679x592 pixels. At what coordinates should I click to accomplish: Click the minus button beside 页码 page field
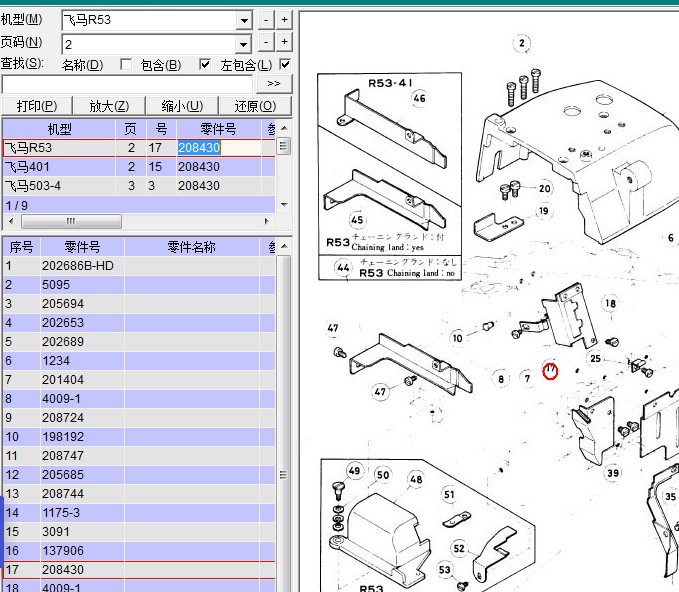pyautogui.click(x=266, y=42)
